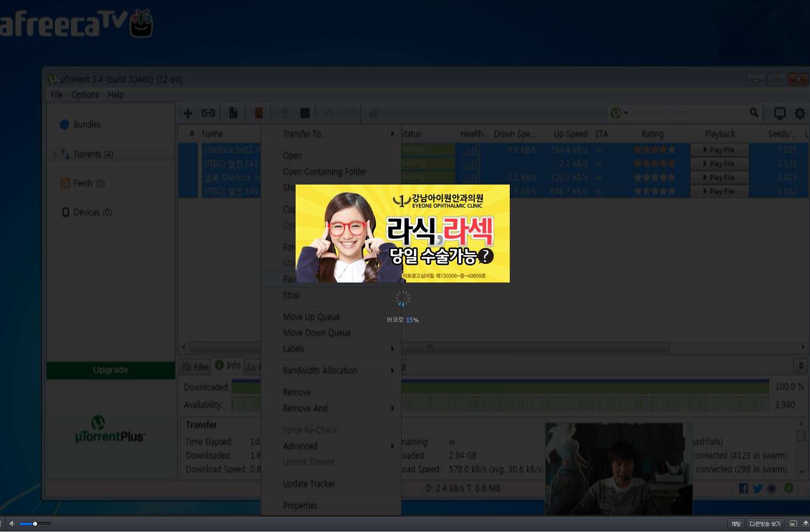Mute the player volume speaker icon
The width and height of the screenshot is (810, 532).
point(12,524)
